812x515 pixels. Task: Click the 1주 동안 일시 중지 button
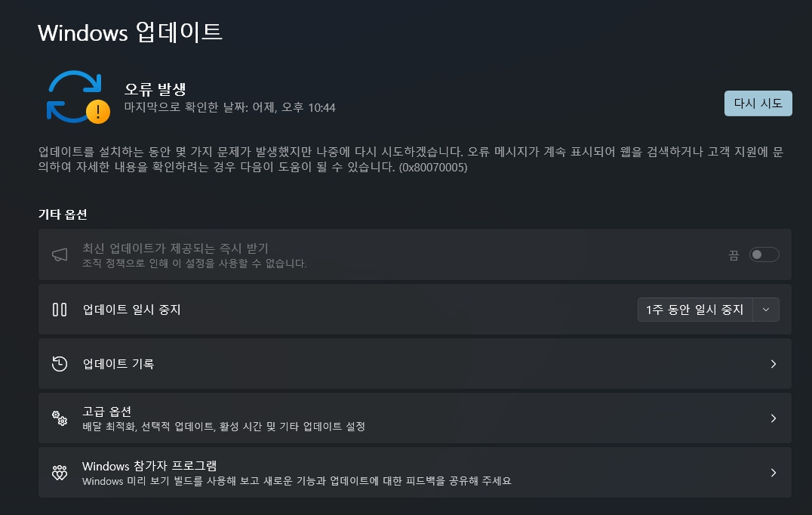click(x=695, y=310)
